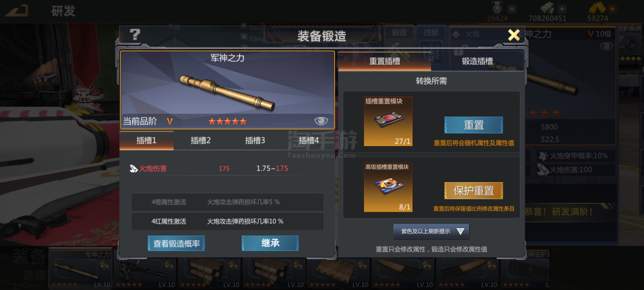
Task: Open the question mark help icon
Action: pos(135,34)
